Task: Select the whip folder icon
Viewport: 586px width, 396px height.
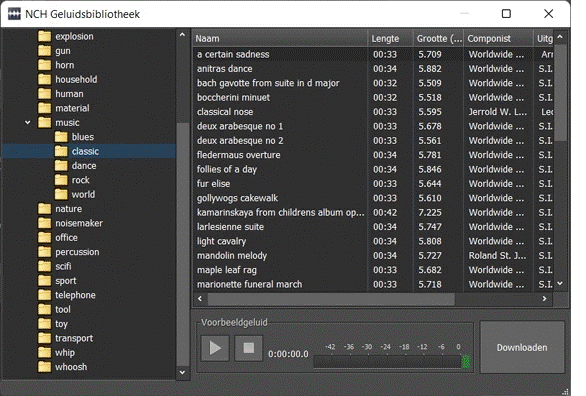Action: (44, 353)
